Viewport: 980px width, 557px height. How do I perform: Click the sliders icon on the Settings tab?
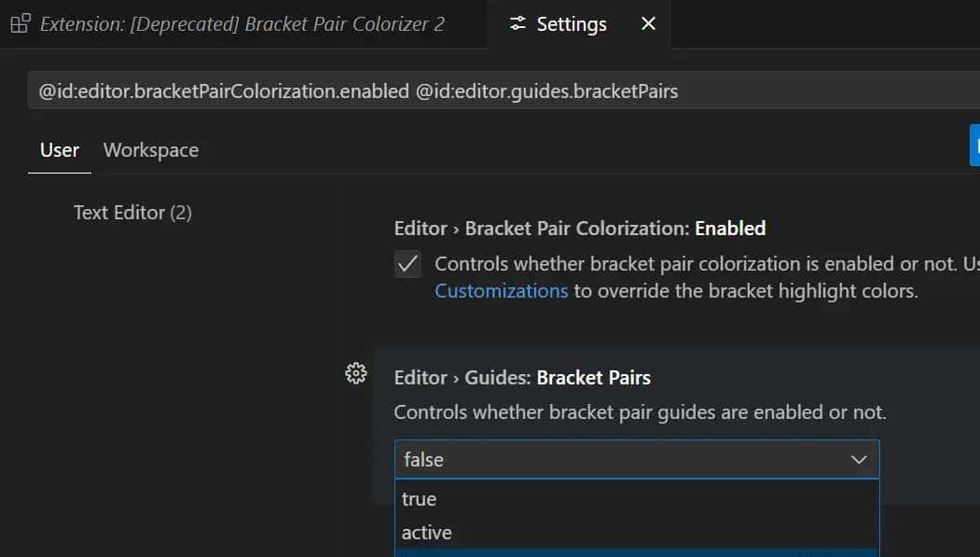tap(518, 23)
